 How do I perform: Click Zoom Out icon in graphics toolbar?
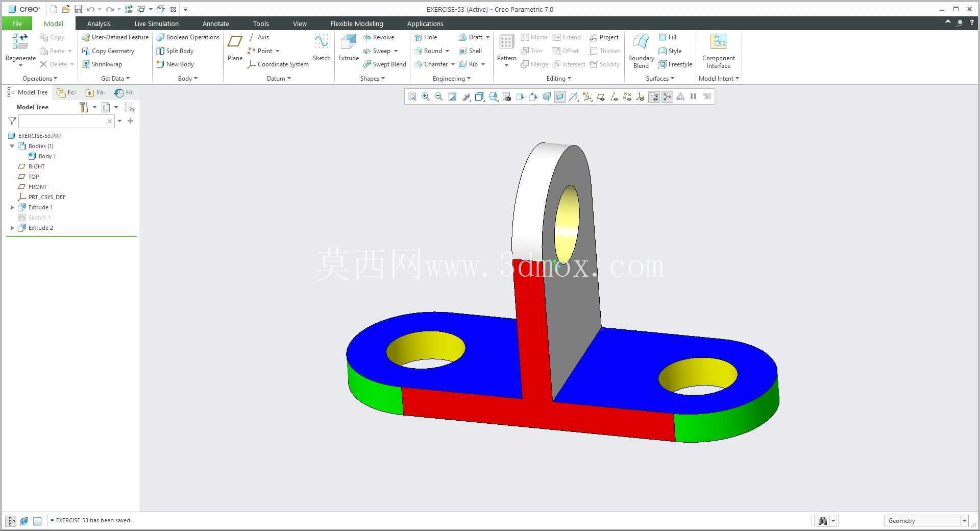[438, 96]
